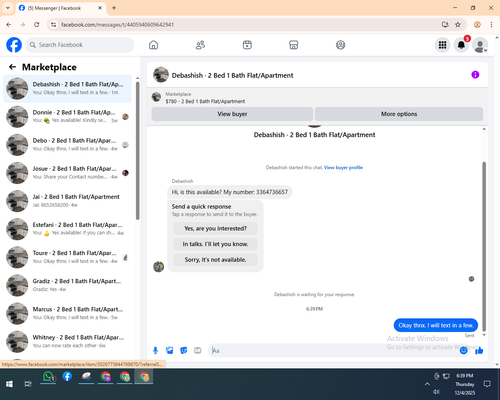The image size is (500, 400).
Task: Open the Marketplace storefront icon
Action: [x=294, y=45]
